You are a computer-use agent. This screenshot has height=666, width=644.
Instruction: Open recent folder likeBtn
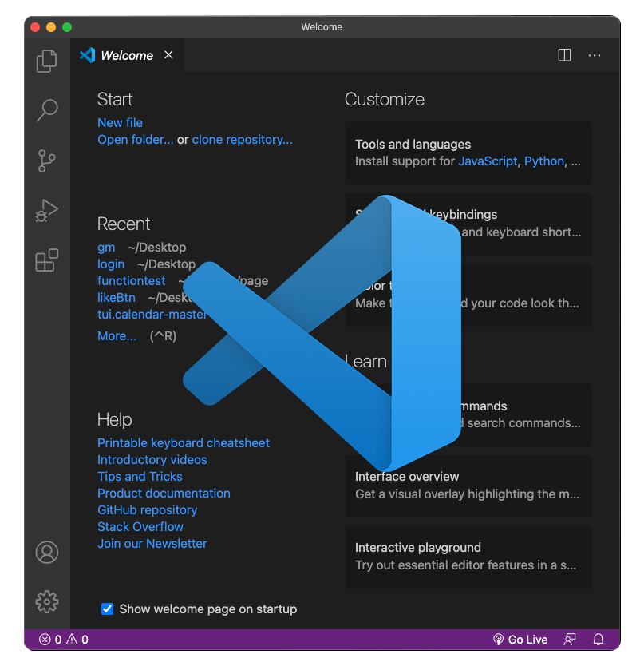click(117, 297)
